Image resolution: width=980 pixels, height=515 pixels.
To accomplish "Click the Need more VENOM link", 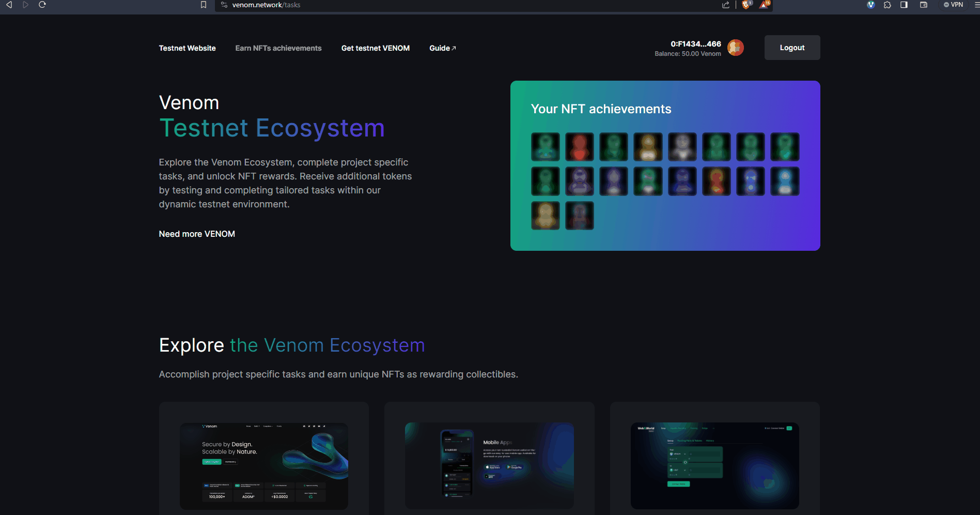I will tap(197, 234).
